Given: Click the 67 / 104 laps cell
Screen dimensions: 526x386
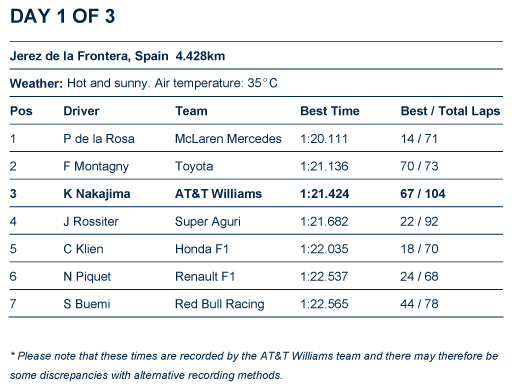Looking at the screenshot, I should coord(423,194).
